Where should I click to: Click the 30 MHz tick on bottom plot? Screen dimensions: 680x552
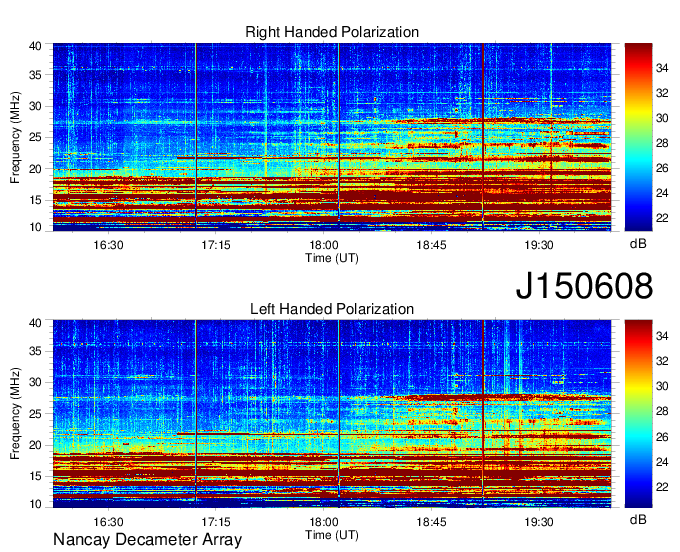point(35,382)
